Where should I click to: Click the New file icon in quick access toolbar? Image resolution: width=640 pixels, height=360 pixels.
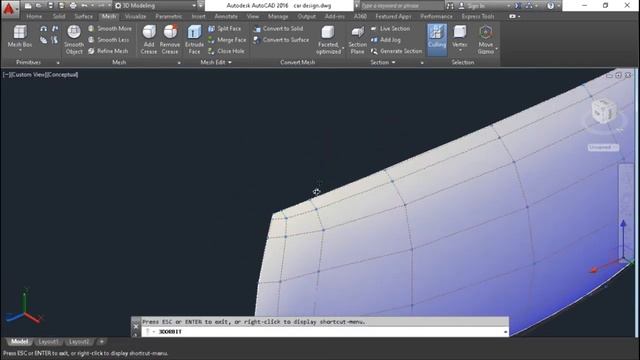[x=28, y=6]
